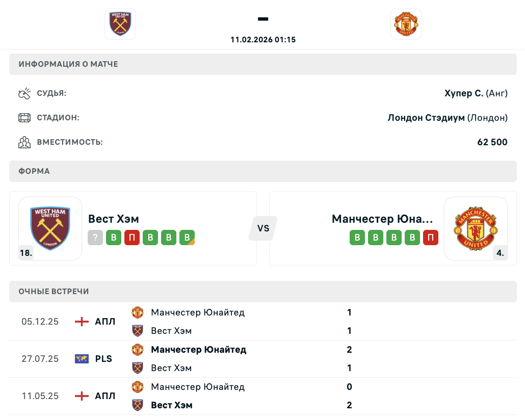Click the England flag in the 11.05.25 match row
Viewport: 525px width, 420px height.
click(82, 396)
